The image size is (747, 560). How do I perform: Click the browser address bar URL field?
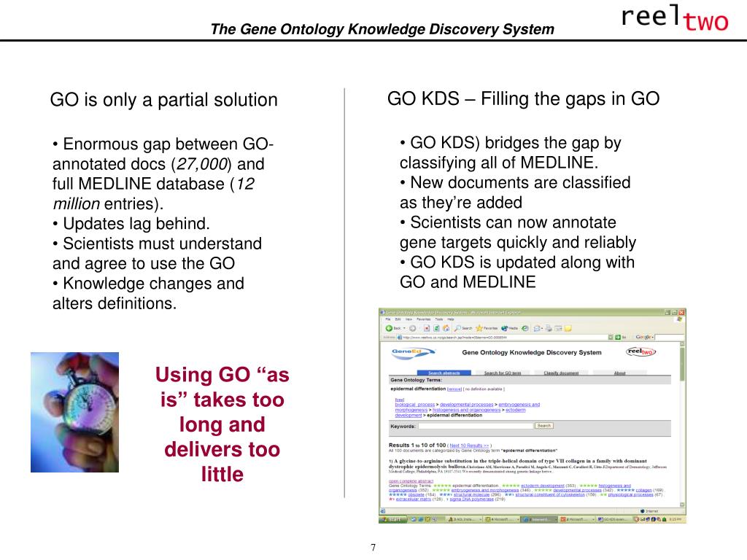pyautogui.click(x=502, y=338)
